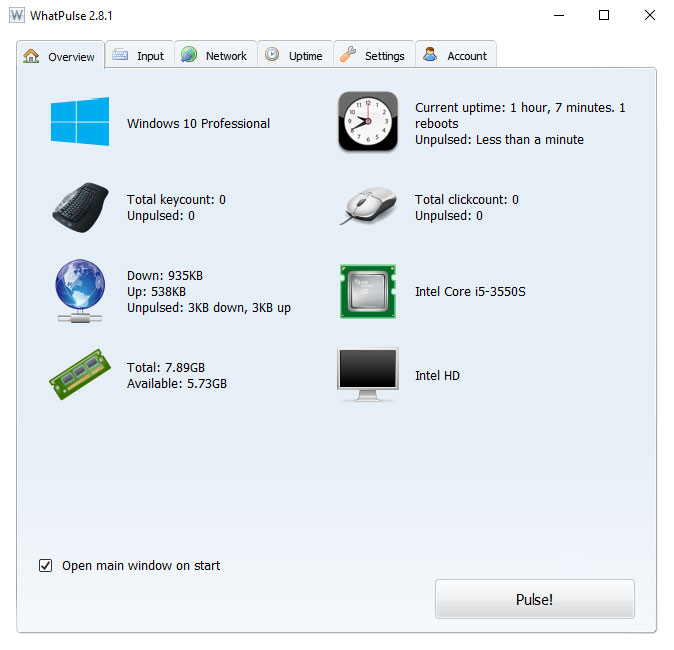This screenshot has width=674, height=650.
Task: Open the Settings tab
Action: (x=374, y=55)
